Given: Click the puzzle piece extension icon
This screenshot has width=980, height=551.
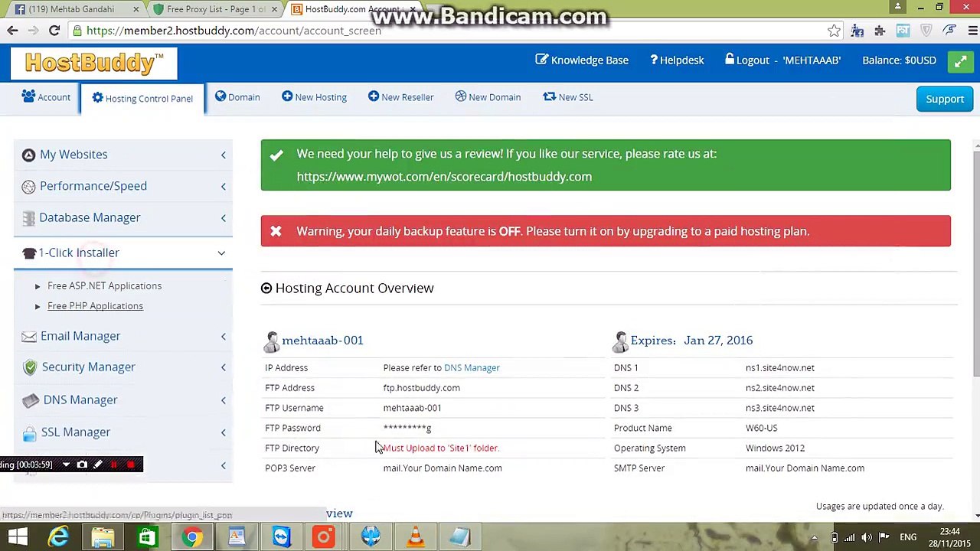Looking at the screenshot, I should click(x=880, y=31).
